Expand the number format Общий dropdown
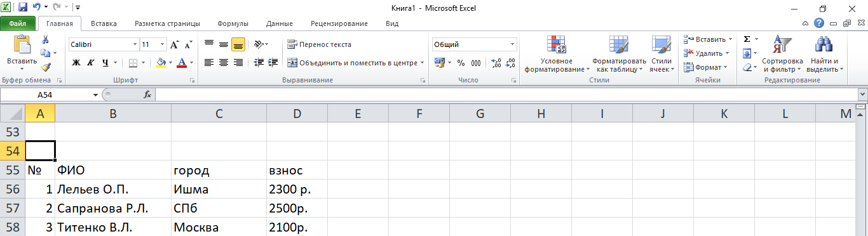 click(x=513, y=45)
